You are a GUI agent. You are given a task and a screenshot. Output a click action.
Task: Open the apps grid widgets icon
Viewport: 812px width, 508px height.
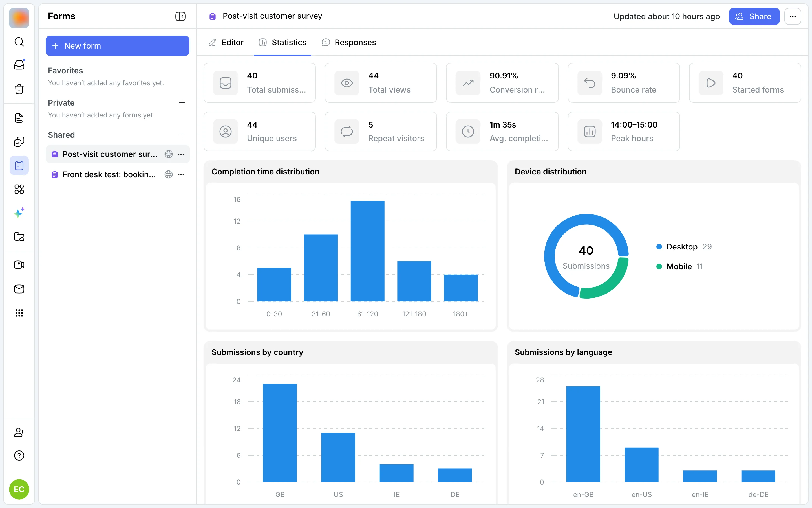[19, 189]
